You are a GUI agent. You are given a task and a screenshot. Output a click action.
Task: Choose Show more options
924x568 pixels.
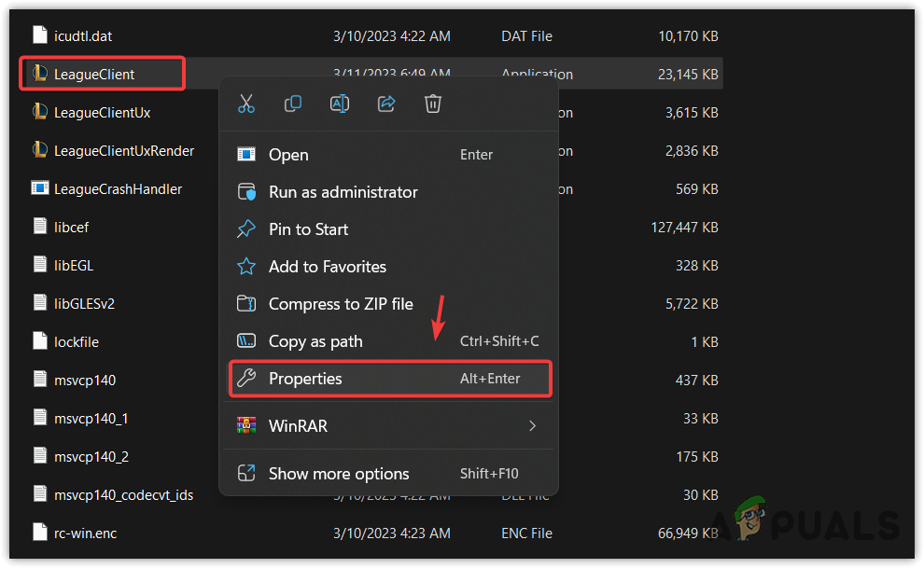tap(388, 473)
